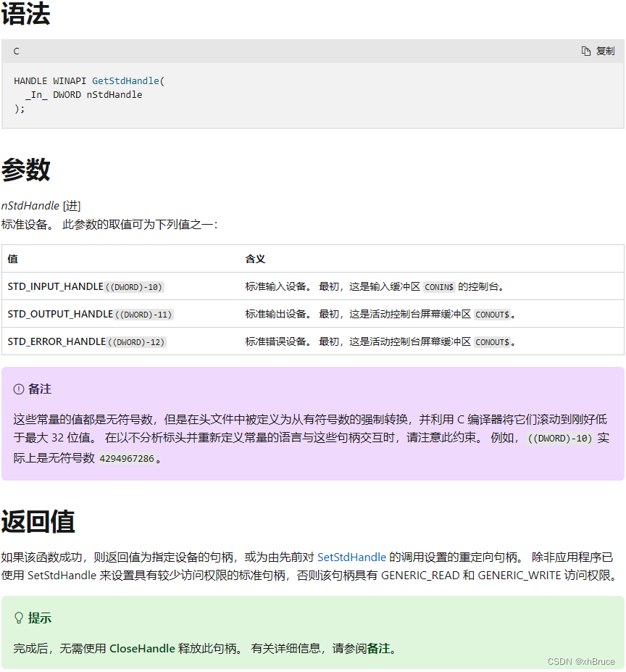Viewport: 626px width, 672px height.
Task: Click the ((DWORD)-11) code in the table
Action: [144, 315]
